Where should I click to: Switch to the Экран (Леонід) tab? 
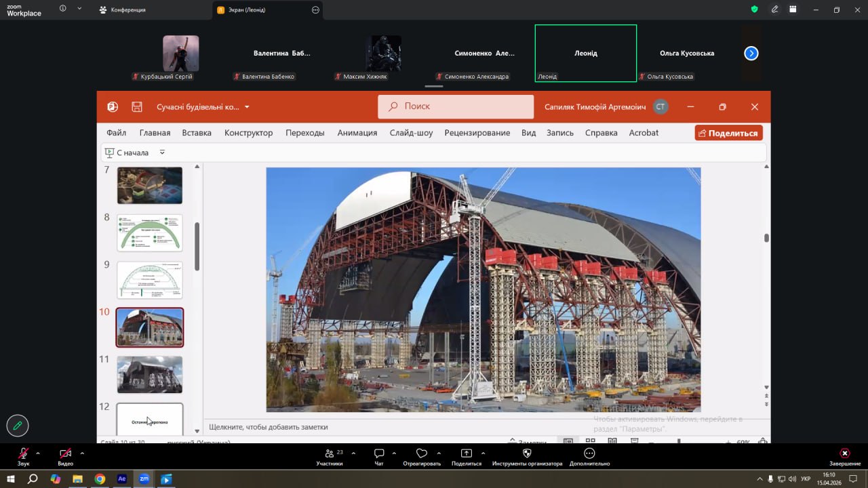(245, 10)
